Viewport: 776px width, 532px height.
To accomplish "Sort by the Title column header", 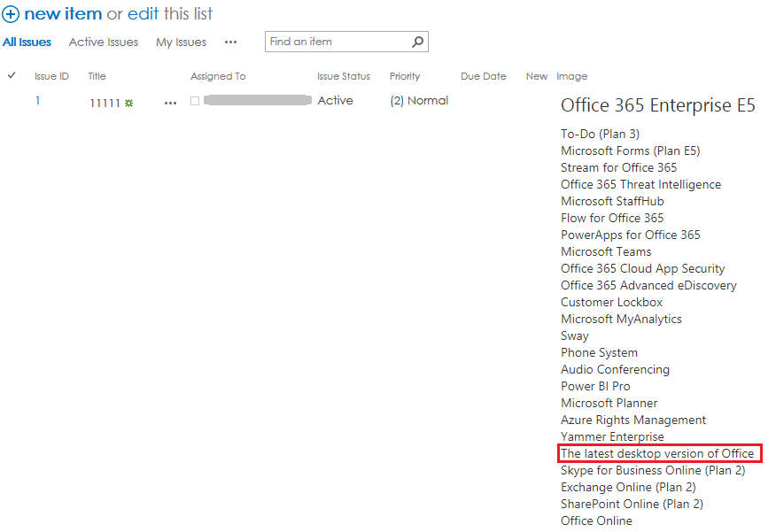I will coord(97,76).
